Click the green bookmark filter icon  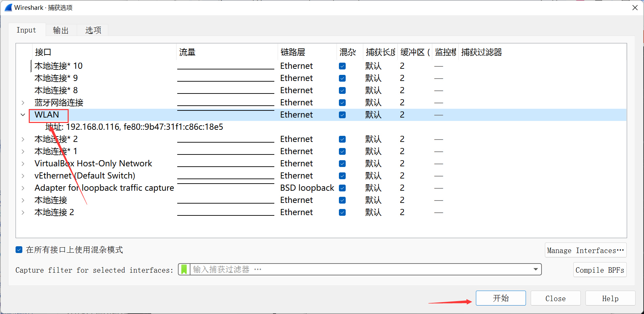tap(184, 269)
